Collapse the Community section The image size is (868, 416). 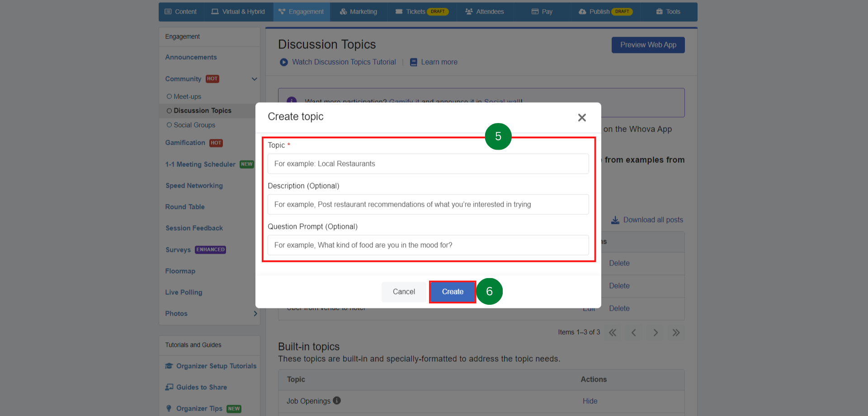255,79
